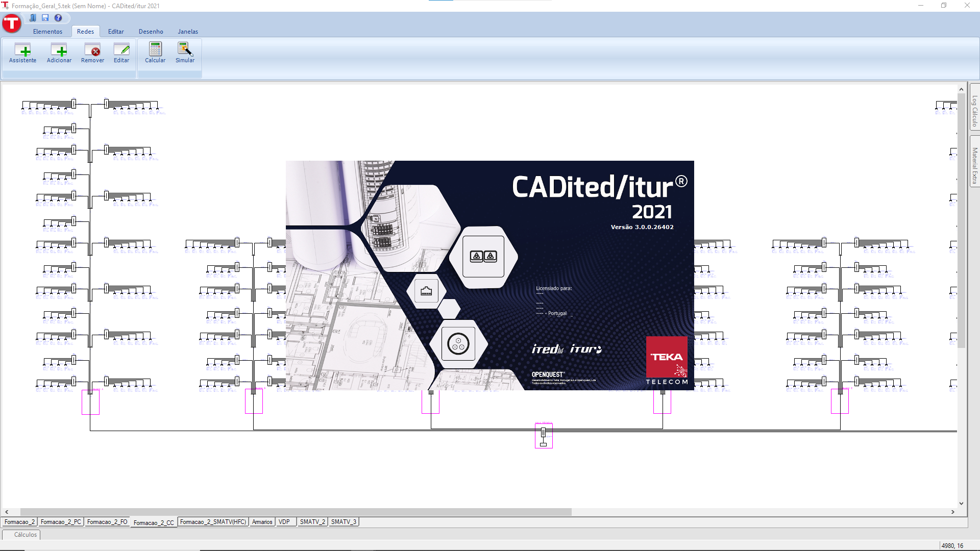Select the central magenta-boxed distribution element
Screen dimensions: 980x551
coord(544,436)
